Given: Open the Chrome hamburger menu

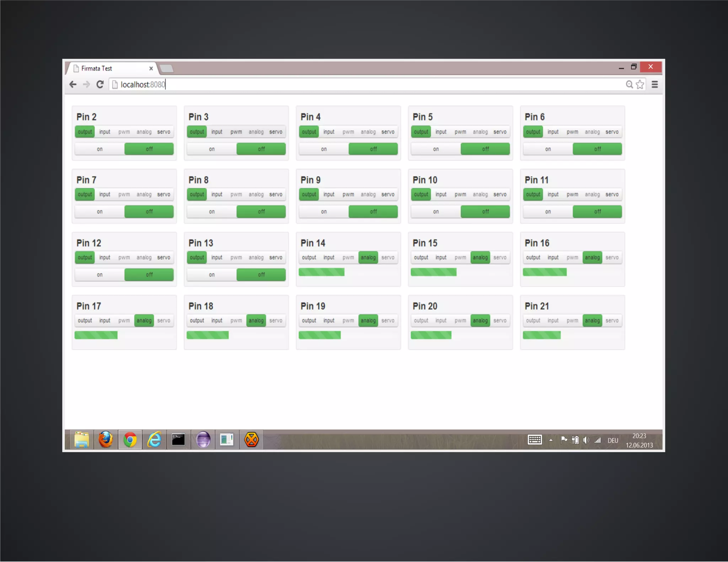Looking at the screenshot, I should (654, 85).
